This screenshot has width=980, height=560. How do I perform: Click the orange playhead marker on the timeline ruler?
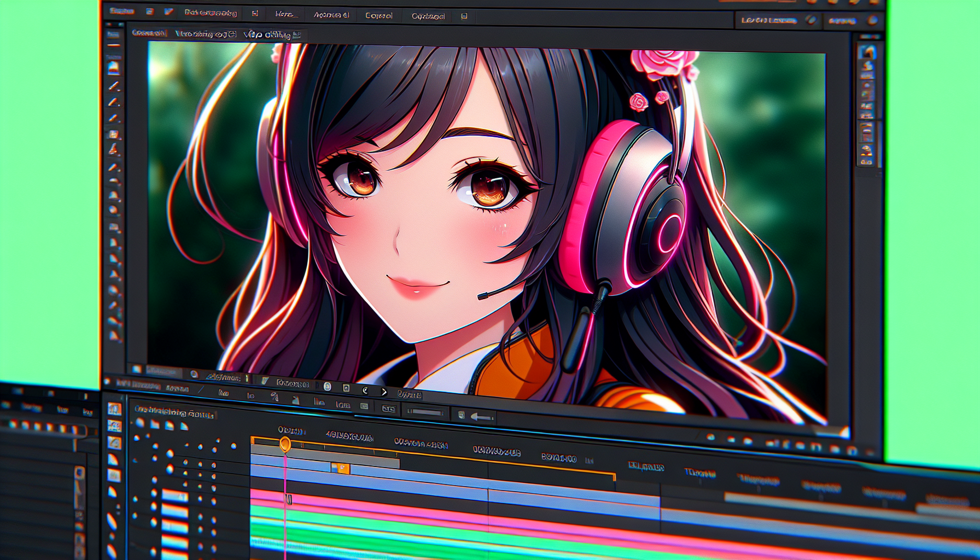click(x=285, y=444)
